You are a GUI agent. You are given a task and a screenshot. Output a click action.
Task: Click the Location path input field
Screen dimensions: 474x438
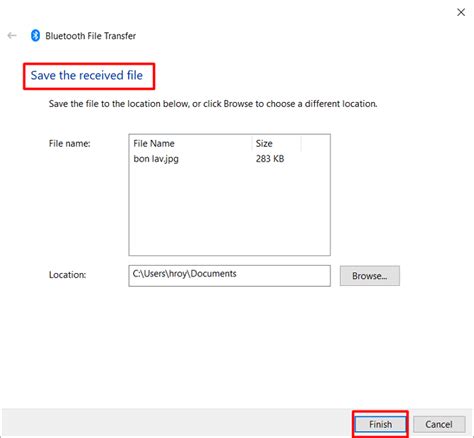(x=229, y=276)
